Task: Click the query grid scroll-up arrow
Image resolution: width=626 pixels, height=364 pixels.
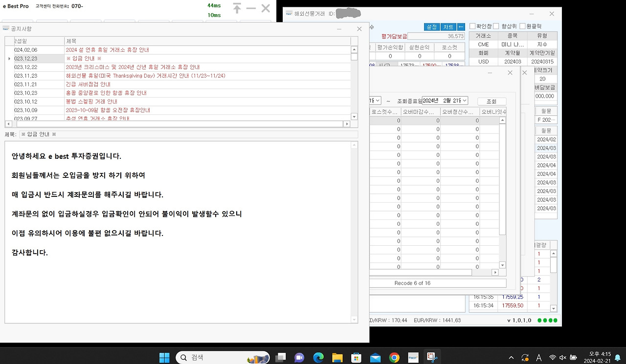Action: pos(502,120)
